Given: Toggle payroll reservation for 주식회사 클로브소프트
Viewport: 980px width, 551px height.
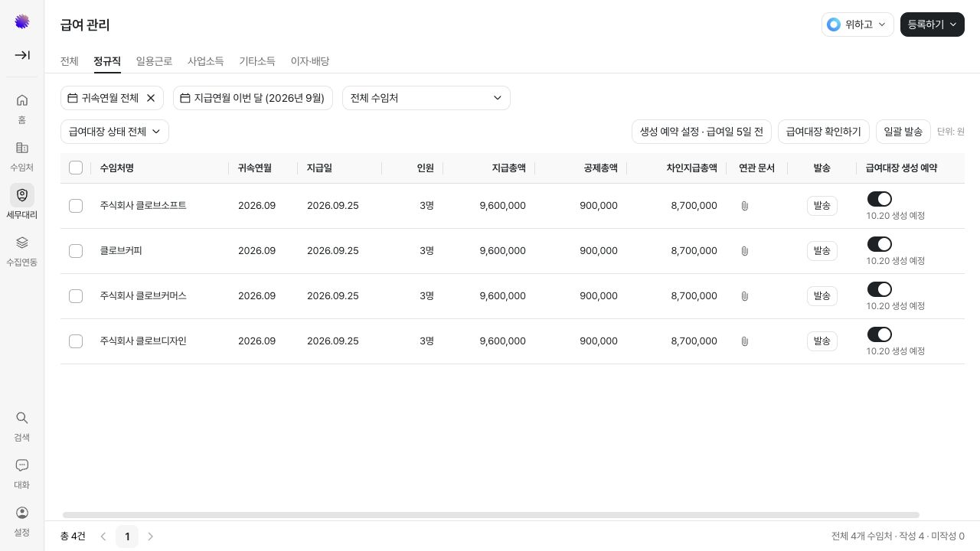Looking at the screenshot, I should 880,199.
